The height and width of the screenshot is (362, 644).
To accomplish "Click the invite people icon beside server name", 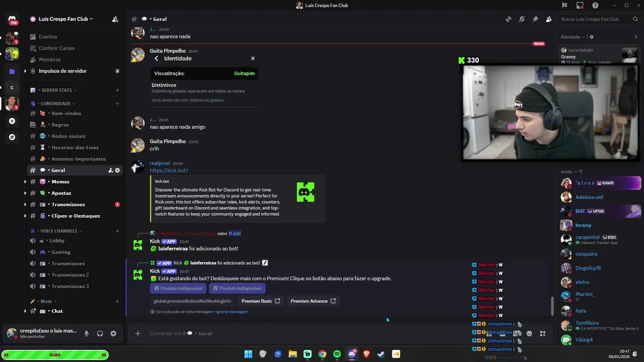I will (115, 19).
